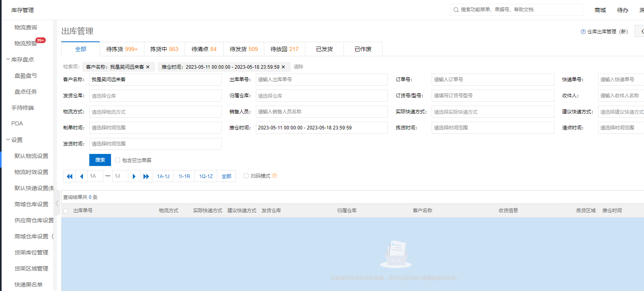644x291 pixels.
Task: Collapse the left sidebar with the arrow handle
Action: (57, 203)
